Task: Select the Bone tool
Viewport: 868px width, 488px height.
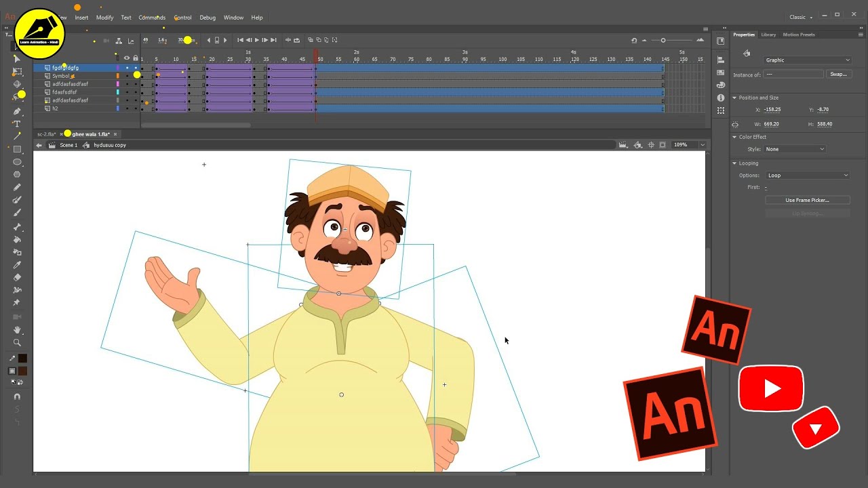Action: (x=17, y=226)
